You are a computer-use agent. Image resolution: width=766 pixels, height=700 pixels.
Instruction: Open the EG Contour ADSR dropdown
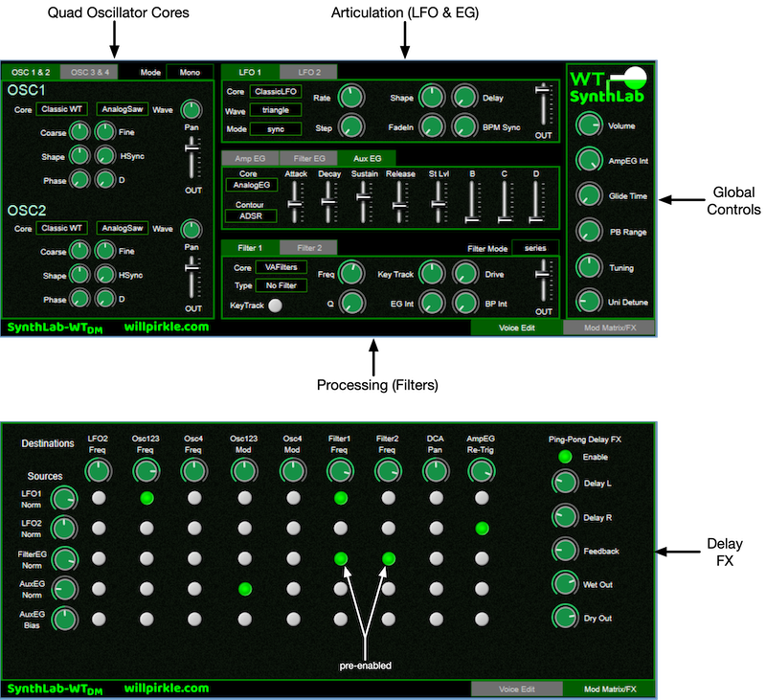251,215
